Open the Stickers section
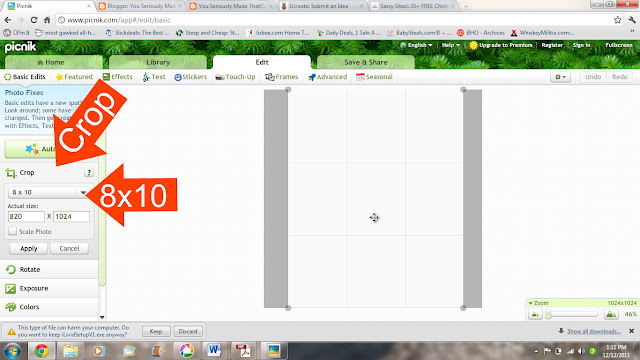Viewport: 640px width, 360px height. point(190,77)
